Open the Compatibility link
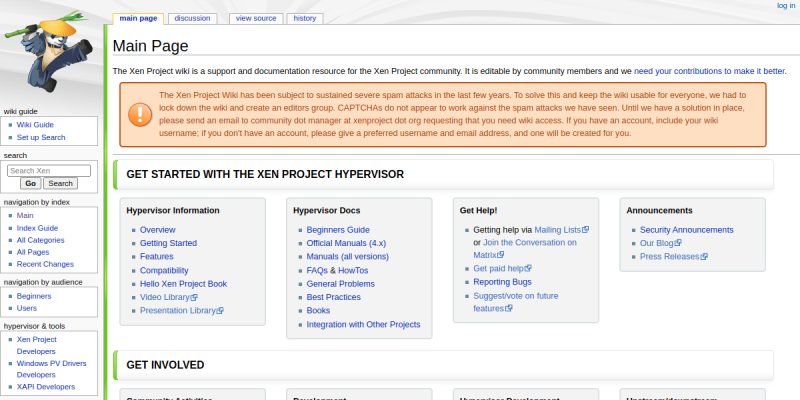 pos(164,270)
